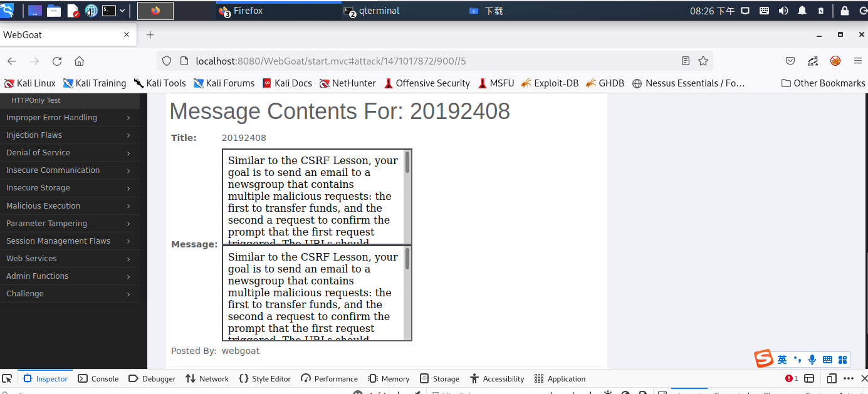Switch to the Inspector devtools tab

click(x=45, y=378)
